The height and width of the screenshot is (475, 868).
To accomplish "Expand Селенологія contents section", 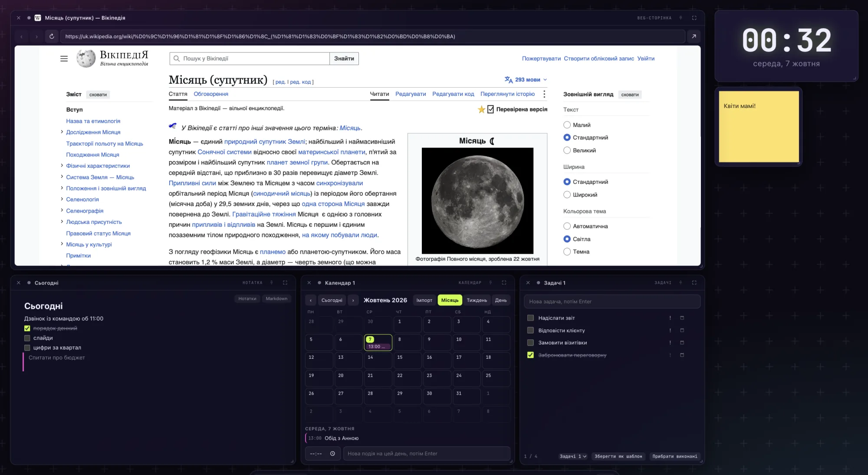I will pyautogui.click(x=62, y=199).
